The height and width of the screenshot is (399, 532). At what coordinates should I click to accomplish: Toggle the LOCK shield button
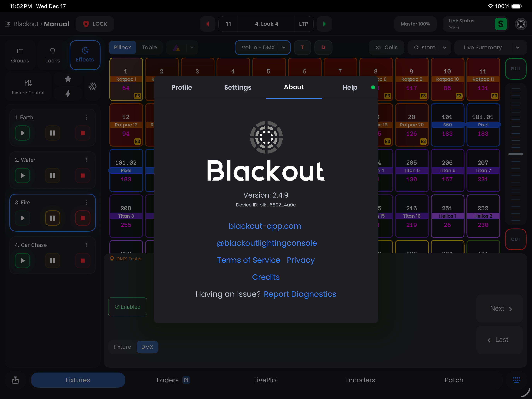point(95,24)
